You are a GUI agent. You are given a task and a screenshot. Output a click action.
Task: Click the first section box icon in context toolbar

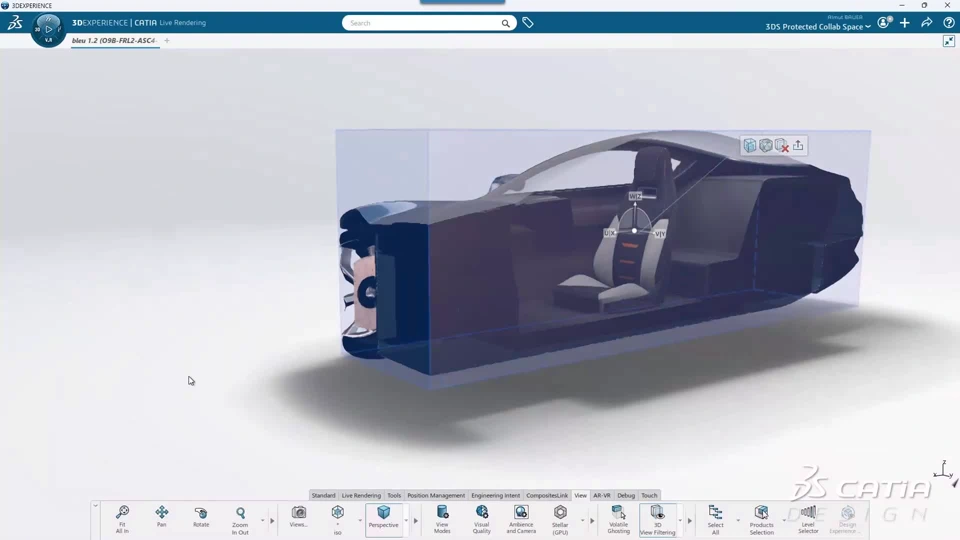(749, 145)
